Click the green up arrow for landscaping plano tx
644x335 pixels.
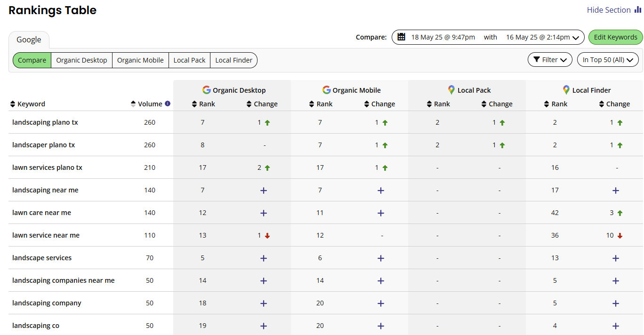(266, 122)
